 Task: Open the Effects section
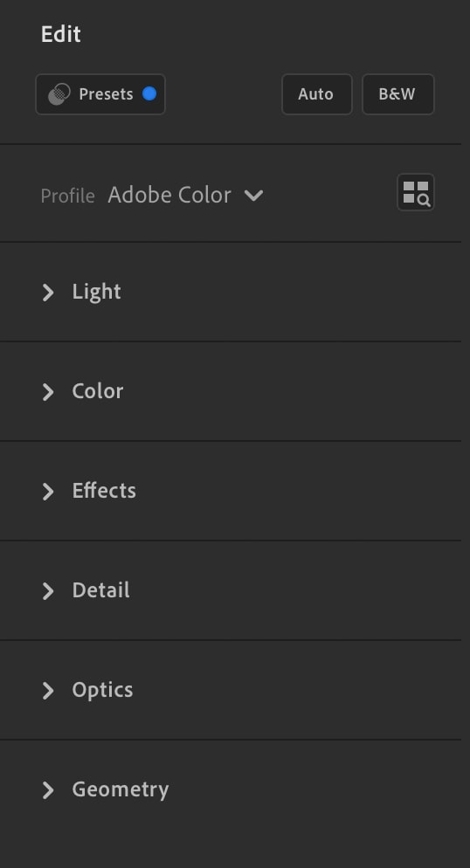[x=231, y=491]
